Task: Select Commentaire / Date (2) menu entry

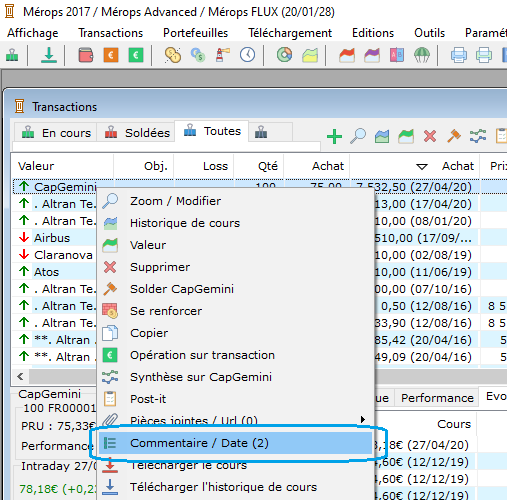Action: tap(235, 443)
